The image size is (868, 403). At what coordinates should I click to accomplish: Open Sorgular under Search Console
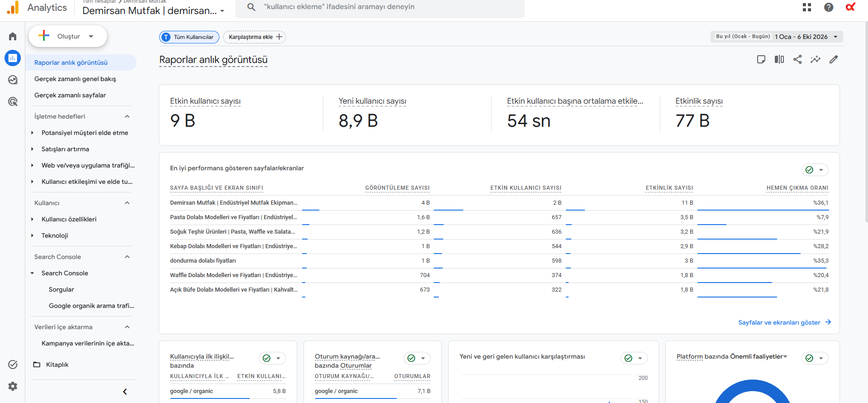point(62,289)
